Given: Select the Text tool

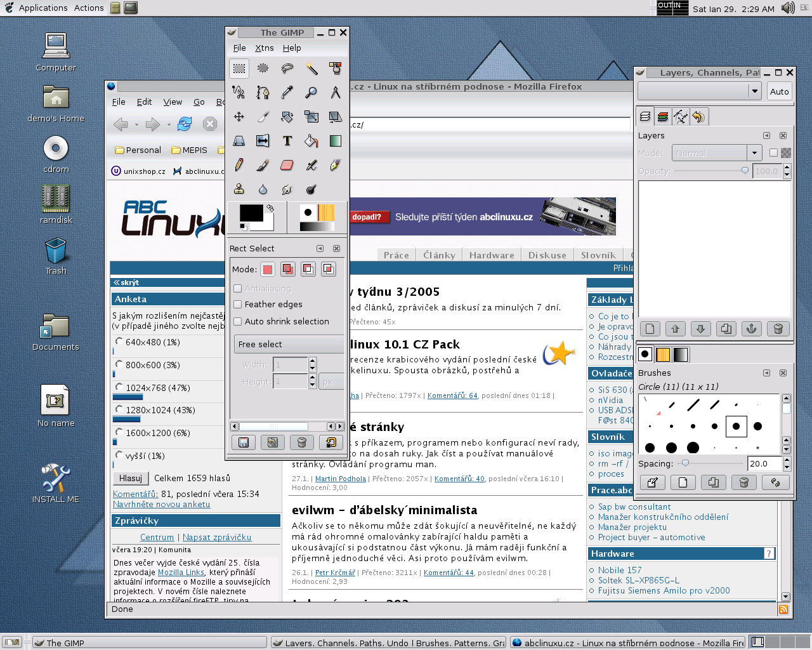Looking at the screenshot, I should tap(287, 141).
